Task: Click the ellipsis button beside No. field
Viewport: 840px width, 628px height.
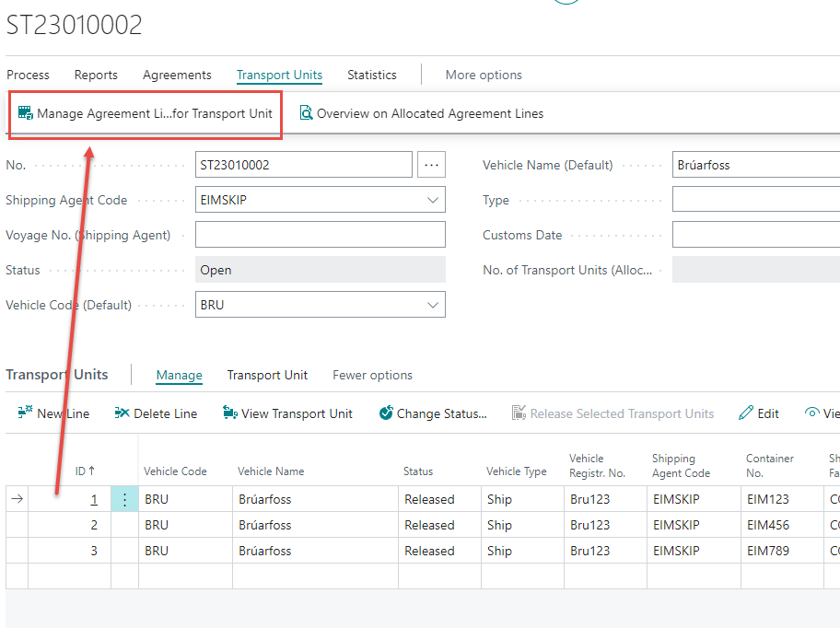Action: click(x=431, y=165)
